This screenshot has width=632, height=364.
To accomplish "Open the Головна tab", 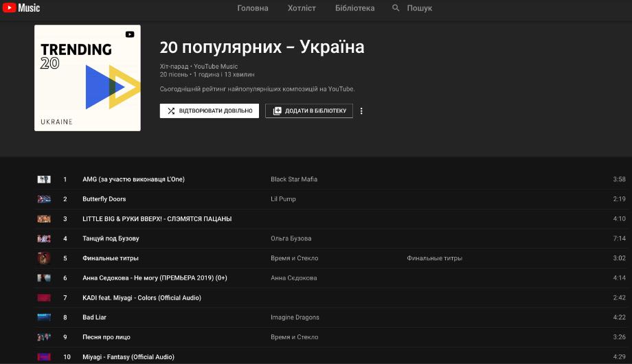I will pyautogui.click(x=253, y=8).
